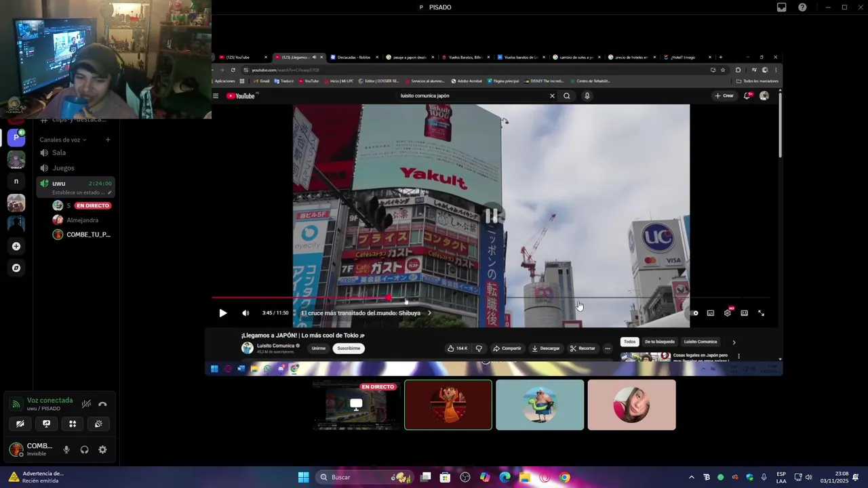868x488 pixels.
Task: Toggle subtitles in YouTube player
Action: point(711,313)
